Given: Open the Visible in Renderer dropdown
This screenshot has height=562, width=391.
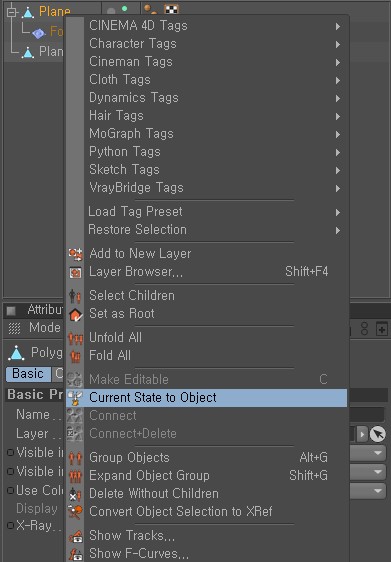Looking at the screenshot, I should [367, 472].
